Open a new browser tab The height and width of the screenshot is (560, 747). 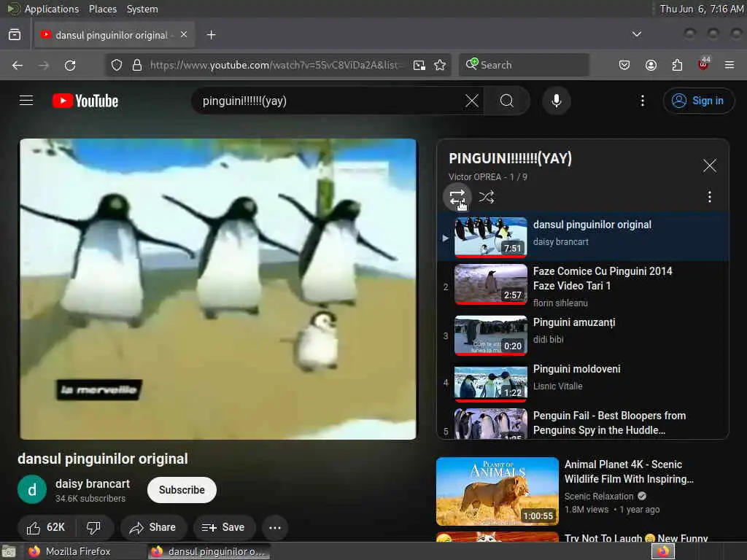(x=211, y=35)
